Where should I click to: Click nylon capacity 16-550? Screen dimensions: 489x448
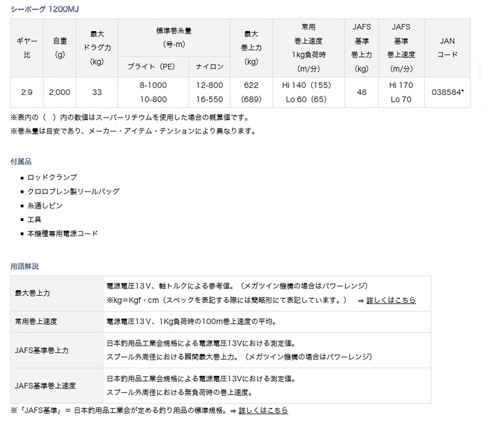209,99
